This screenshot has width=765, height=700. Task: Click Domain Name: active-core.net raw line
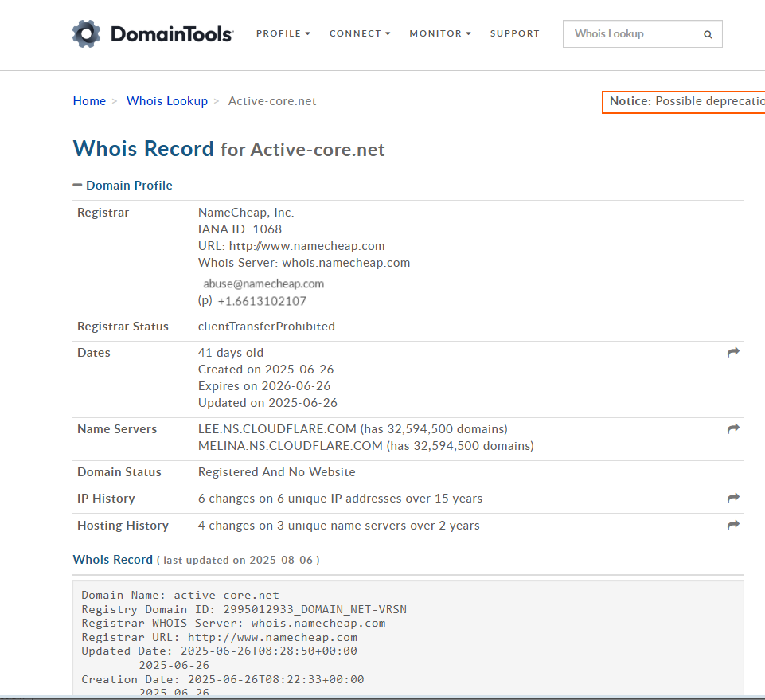click(180, 595)
